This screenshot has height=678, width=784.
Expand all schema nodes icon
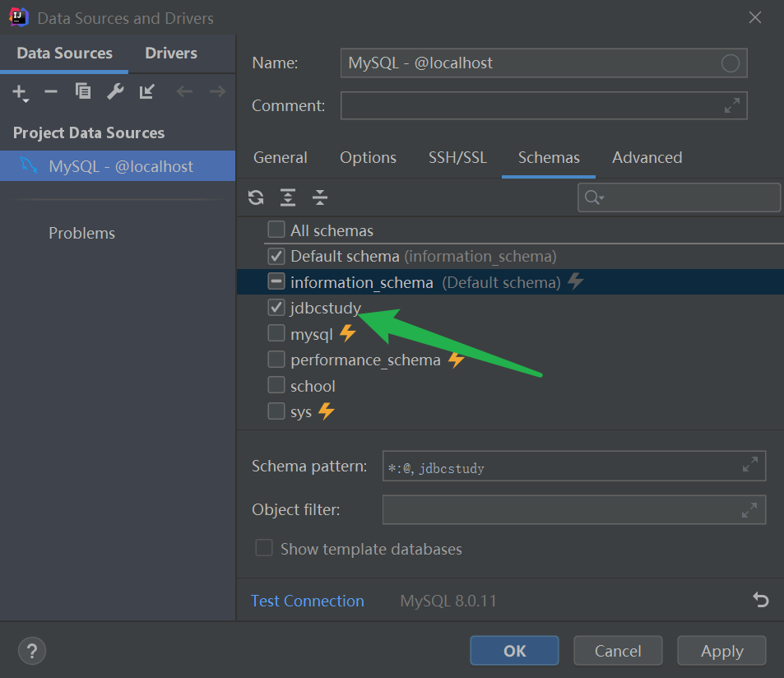tap(288, 197)
